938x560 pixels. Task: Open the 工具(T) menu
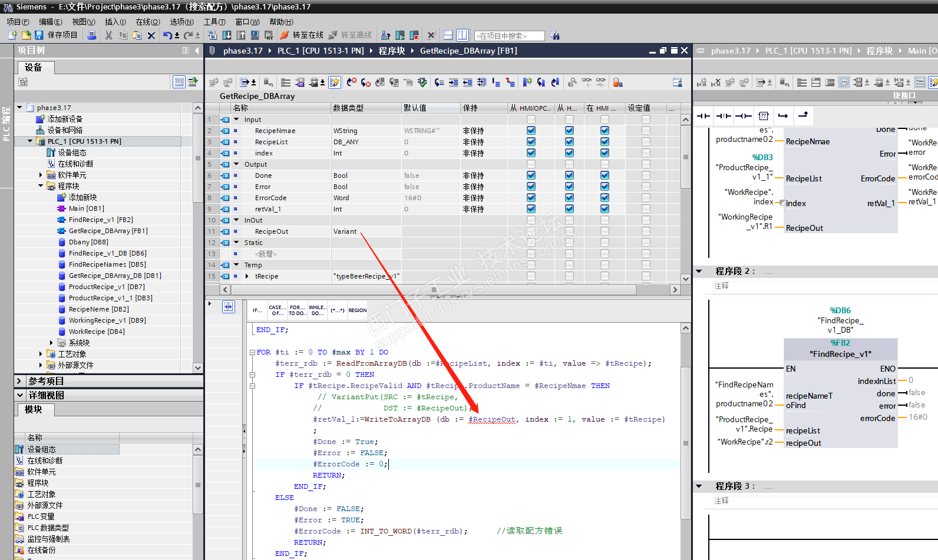pyautogui.click(x=214, y=22)
